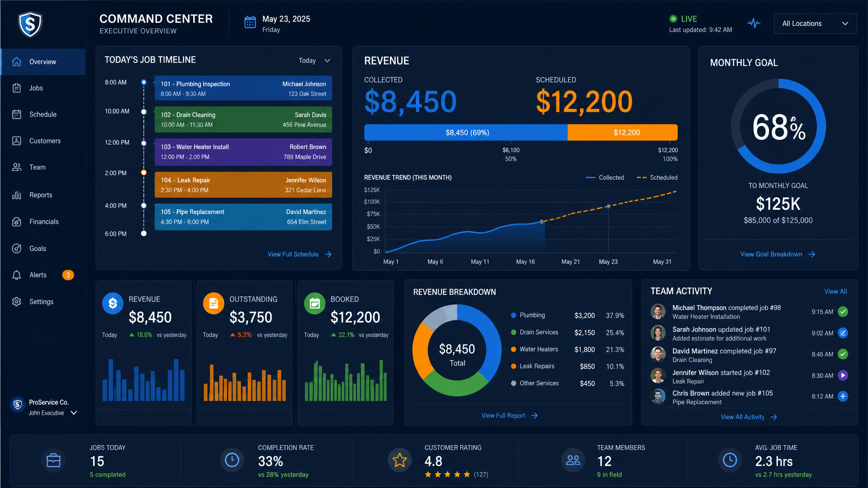
Task: Open job 102 Drain Cleaning card
Action: click(243, 119)
